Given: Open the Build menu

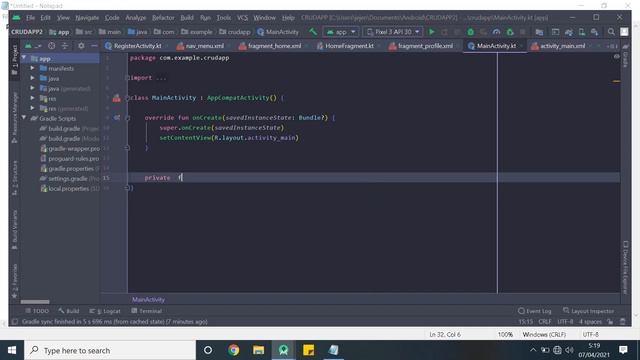Looking at the screenshot, I should (187, 18).
